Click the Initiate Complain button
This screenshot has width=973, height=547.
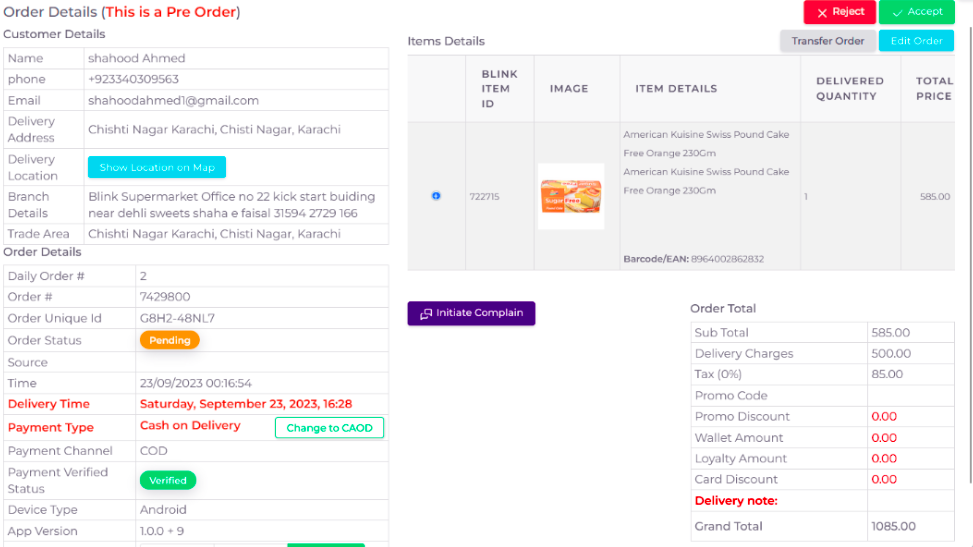(x=471, y=313)
